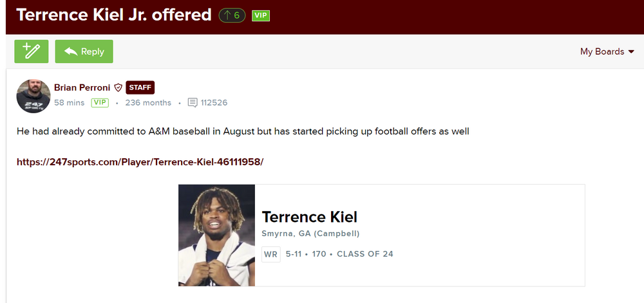Click the Terrence Kiel name in card

click(x=309, y=217)
